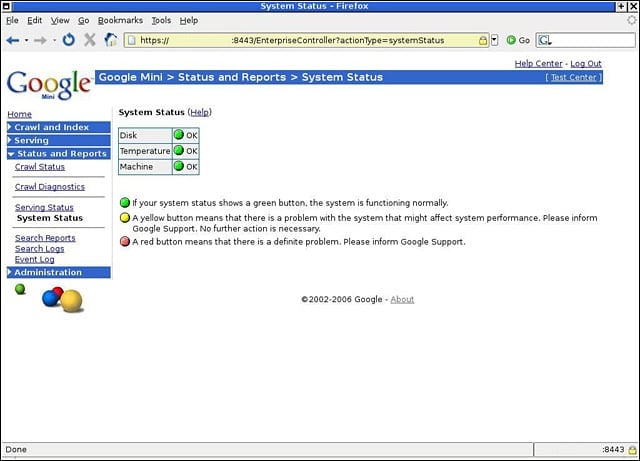Image resolution: width=640 pixels, height=461 pixels.
Task: Click the Firefox throbber activity icon
Action: point(632,20)
